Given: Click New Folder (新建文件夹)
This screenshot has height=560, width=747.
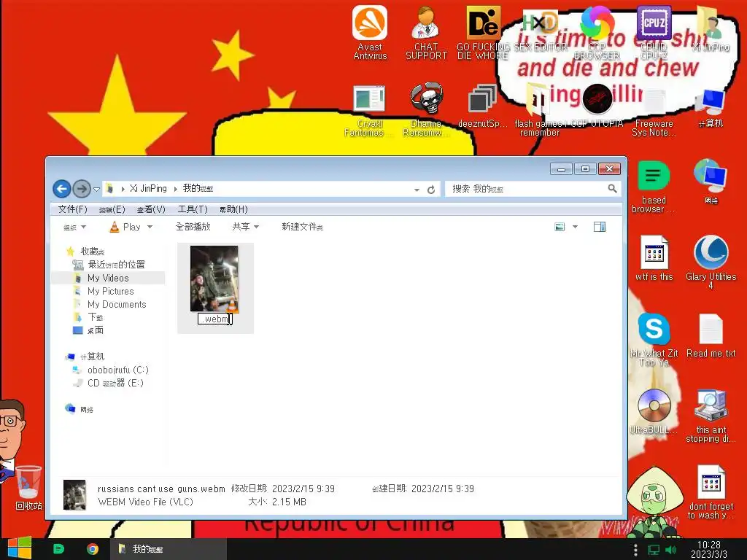Looking at the screenshot, I should [x=302, y=227].
